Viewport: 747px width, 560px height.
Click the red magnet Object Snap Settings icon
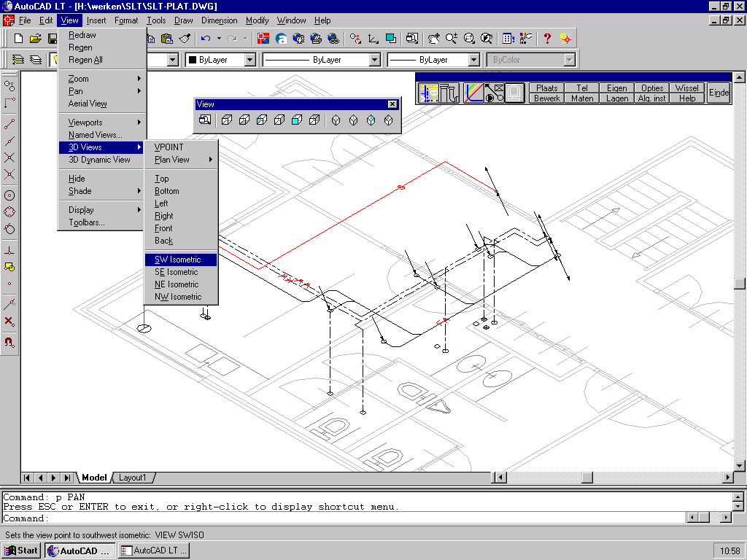pos(9,342)
